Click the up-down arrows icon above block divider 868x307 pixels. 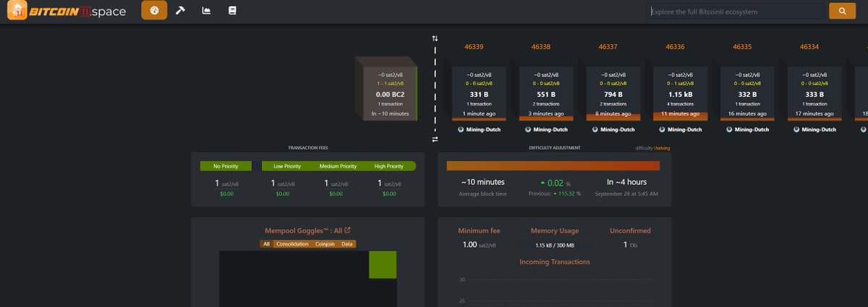coord(435,38)
